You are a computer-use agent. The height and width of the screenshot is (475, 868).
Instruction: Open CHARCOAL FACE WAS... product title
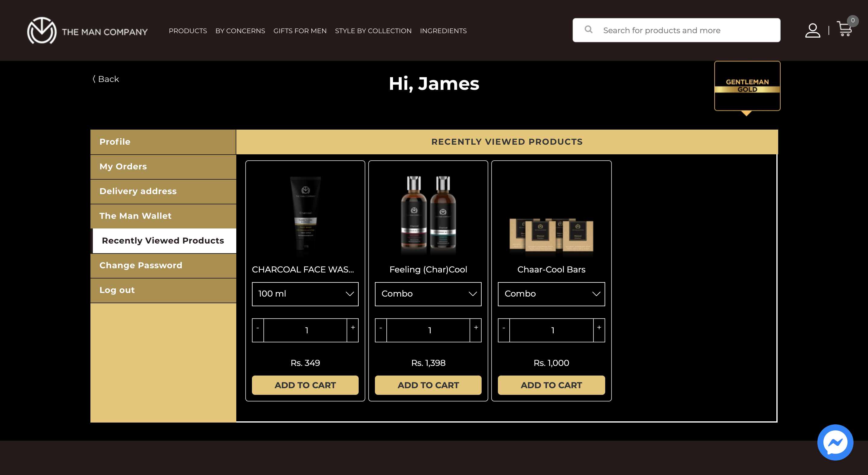pyautogui.click(x=303, y=269)
